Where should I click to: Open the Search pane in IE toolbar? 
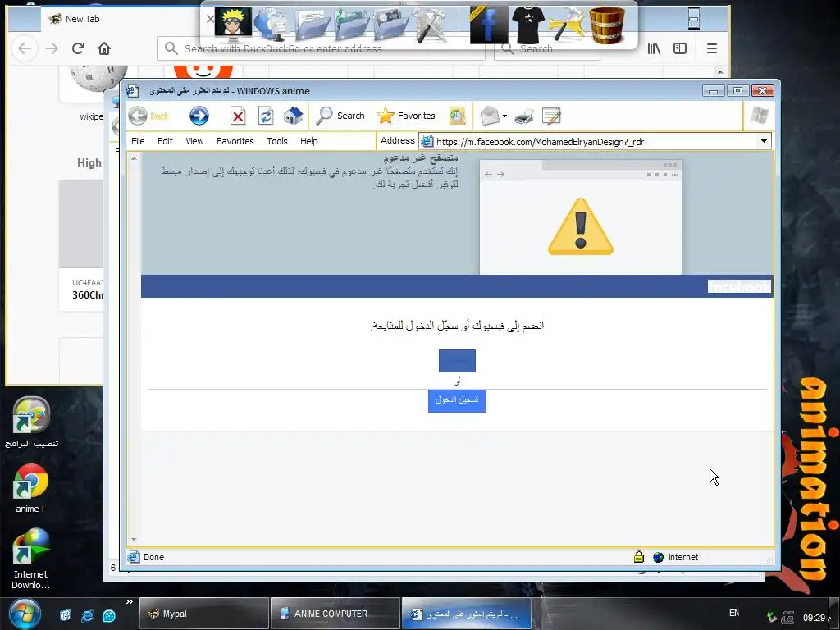[x=340, y=116]
